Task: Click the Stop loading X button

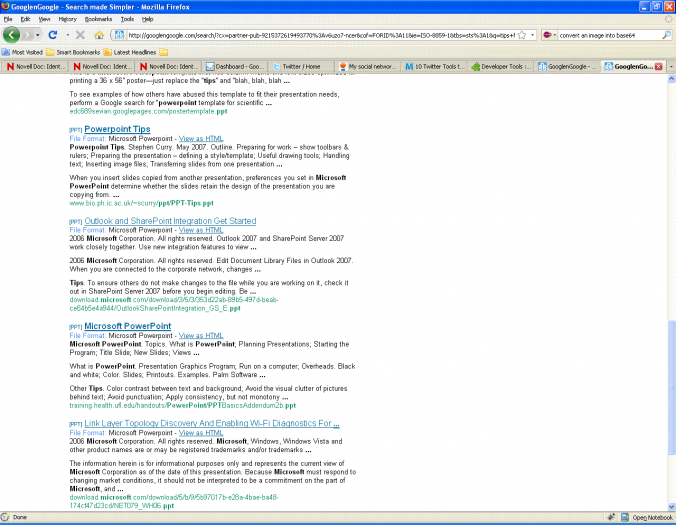Action: coord(80,35)
